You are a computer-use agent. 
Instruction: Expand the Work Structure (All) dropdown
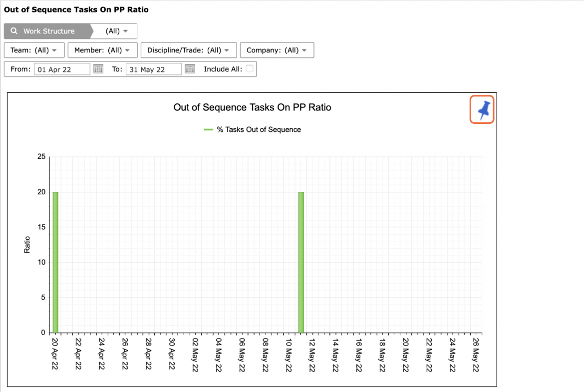(117, 31)
